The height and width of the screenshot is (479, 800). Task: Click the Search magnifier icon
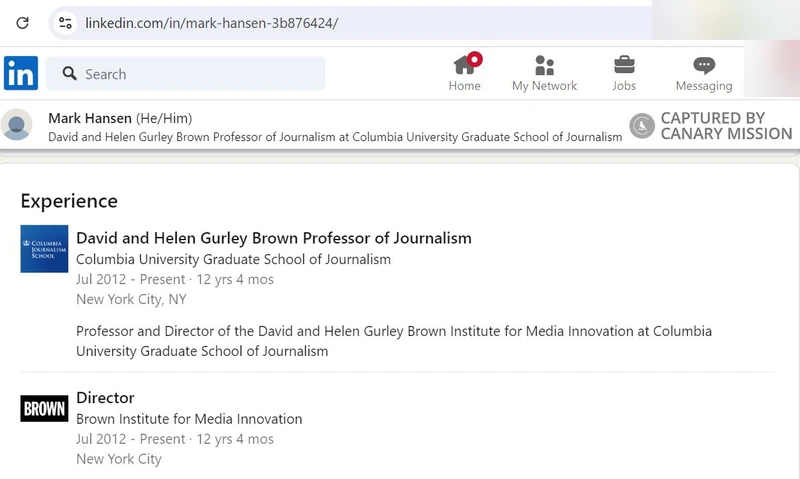pyautogui.click(x=69, y=73)
